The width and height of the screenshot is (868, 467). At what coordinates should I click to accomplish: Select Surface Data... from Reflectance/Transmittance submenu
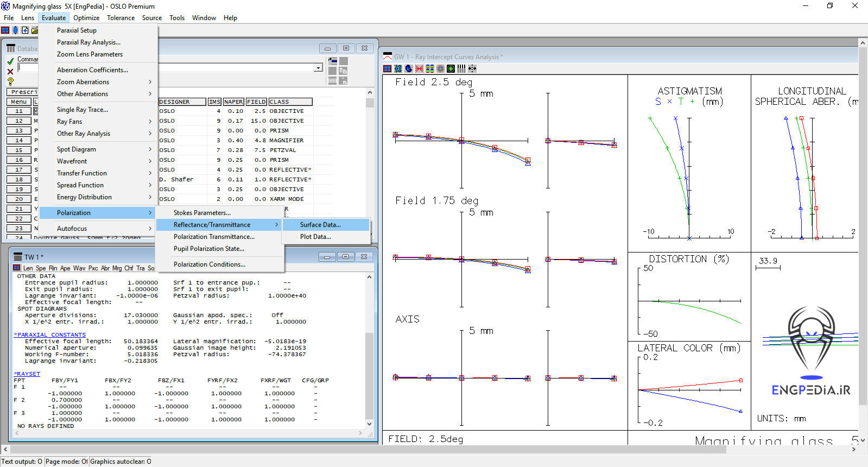(x=320, y=225)
